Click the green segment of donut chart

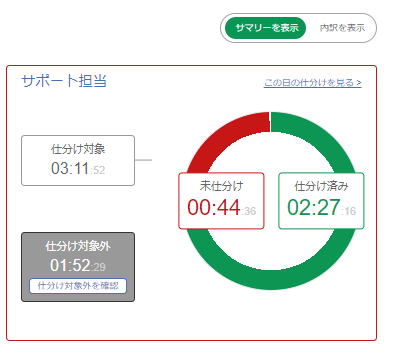[x=271, y=279]
